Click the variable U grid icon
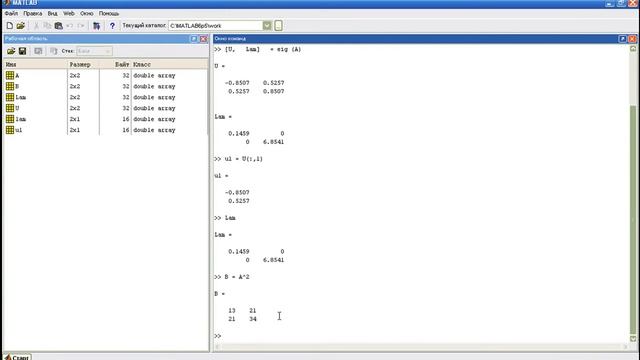The image size is (640, 360). (10, 108)
